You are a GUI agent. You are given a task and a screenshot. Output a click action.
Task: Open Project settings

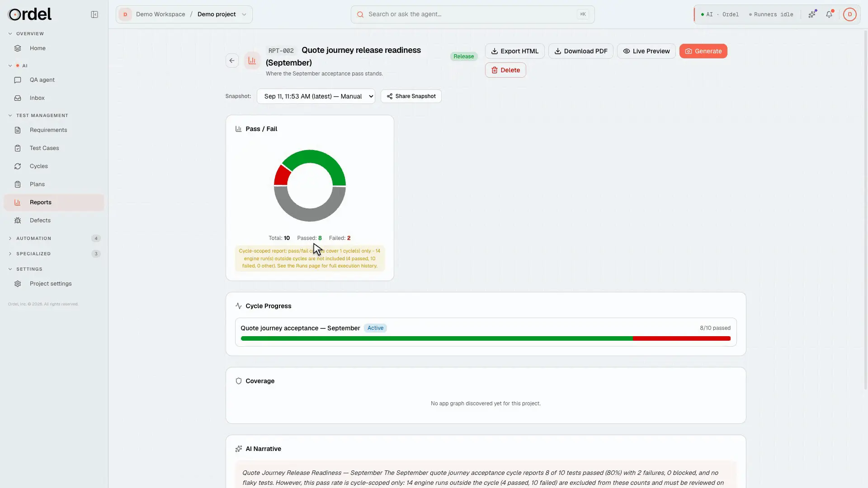pos(54,284)
